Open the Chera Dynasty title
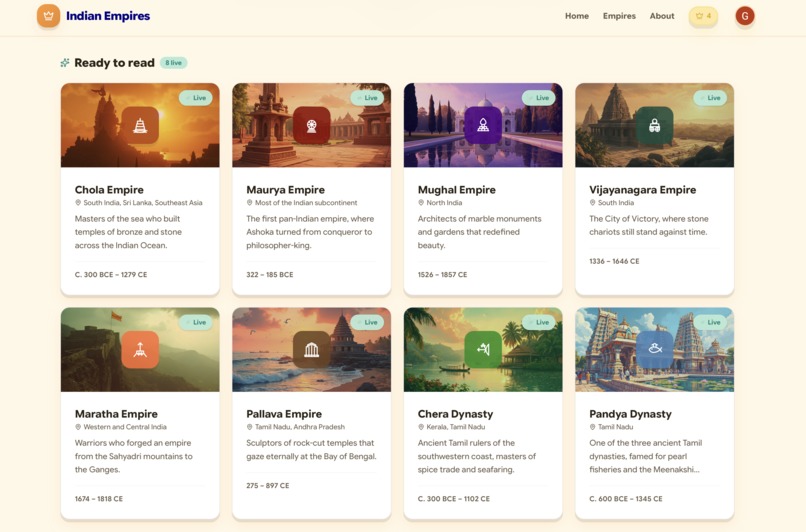This screenshot has width=806, height=532. coord(455,414)
